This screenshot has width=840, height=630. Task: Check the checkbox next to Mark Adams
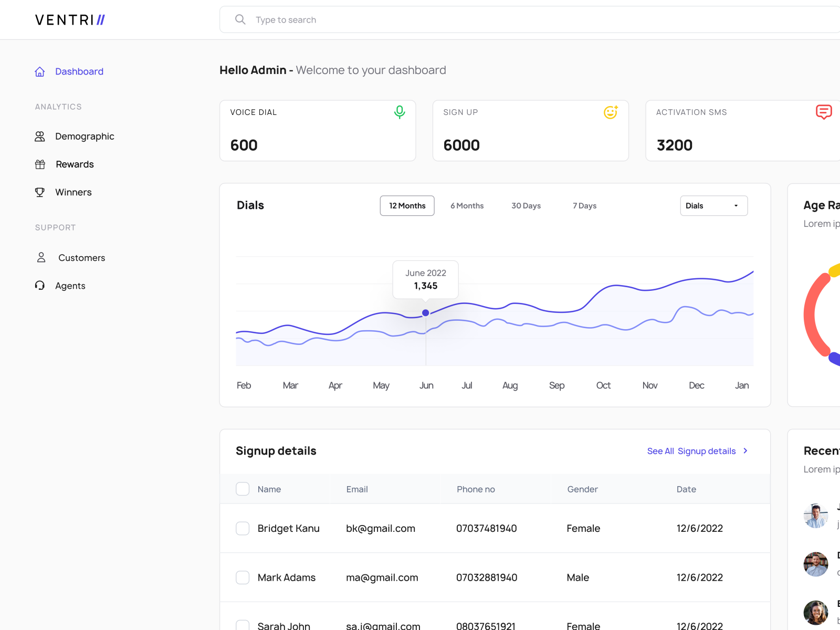coord(243,577)
